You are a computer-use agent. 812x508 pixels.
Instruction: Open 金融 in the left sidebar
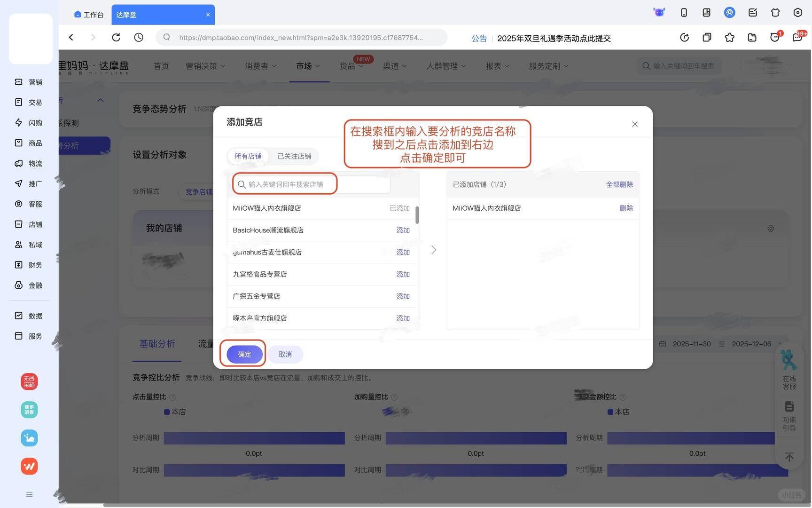(x=29, y=286)
